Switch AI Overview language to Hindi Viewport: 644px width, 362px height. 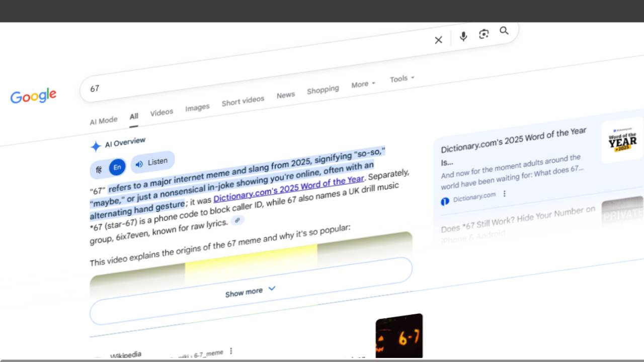(99, 170)
